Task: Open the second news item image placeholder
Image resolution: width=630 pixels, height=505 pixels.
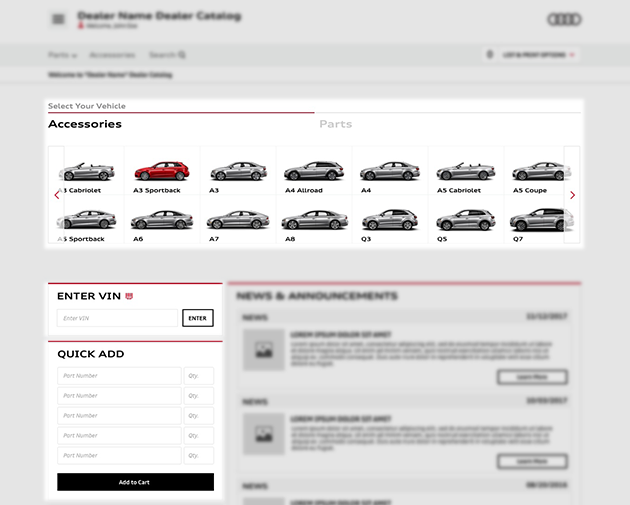Action: click(x=264, y=434)
